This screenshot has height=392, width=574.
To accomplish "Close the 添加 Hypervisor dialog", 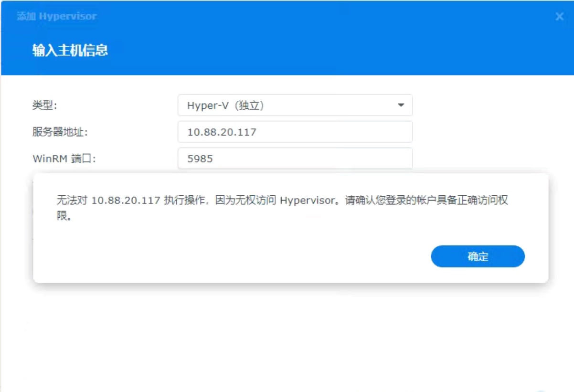I will [x=559, y=17].
